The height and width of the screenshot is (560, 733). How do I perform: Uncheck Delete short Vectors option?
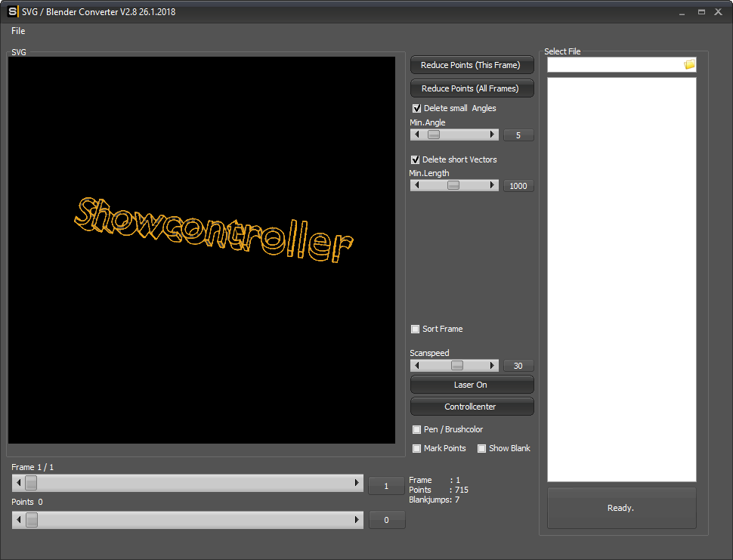click(x=415, y=160)
